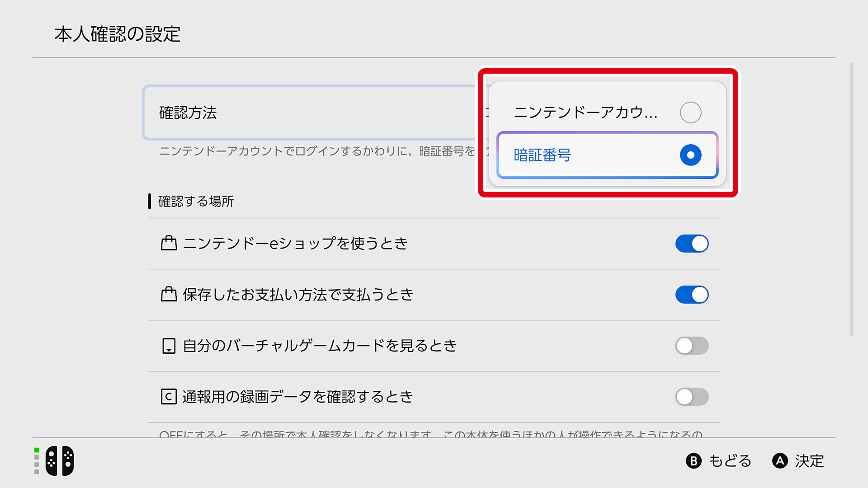This screenshot has height=488, width=868.
Task: Select the ニンテンドーアカウント radio button
Action: 690,113
